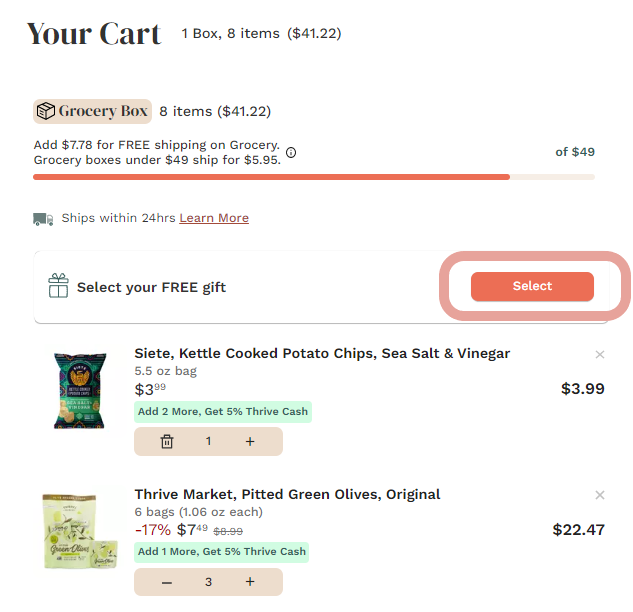Decrease Green Olives quantity with minus
The image size is (633, 612).
(167, 582)
